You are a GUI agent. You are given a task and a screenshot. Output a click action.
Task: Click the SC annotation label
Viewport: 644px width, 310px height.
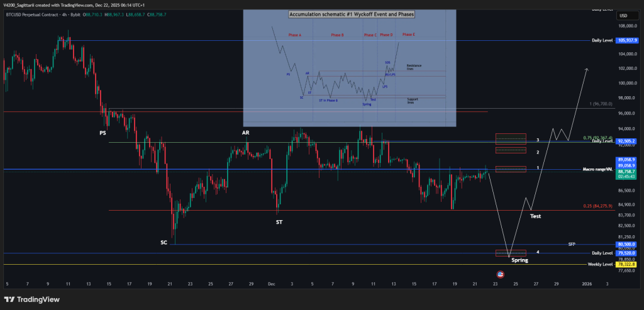click(x=164, y=242)
